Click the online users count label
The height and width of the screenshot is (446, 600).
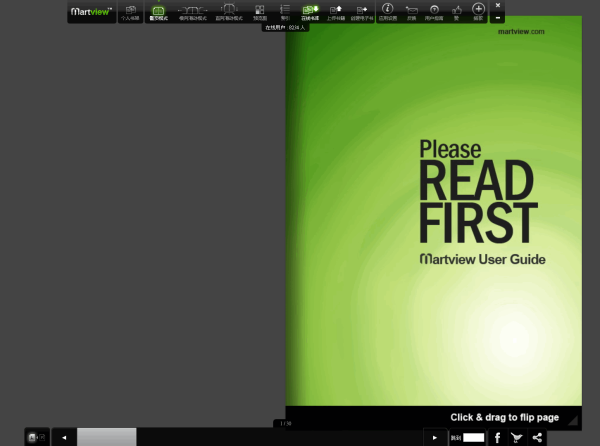pos(285,28)
